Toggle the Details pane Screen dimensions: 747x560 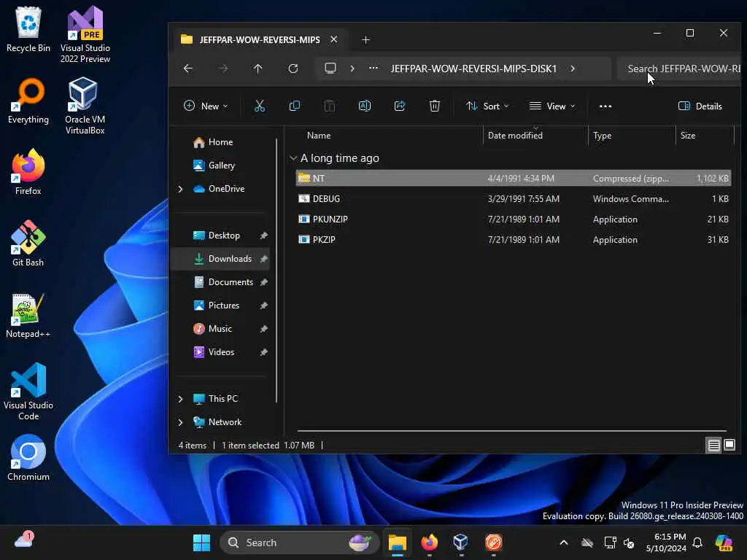tap(700, 106)
